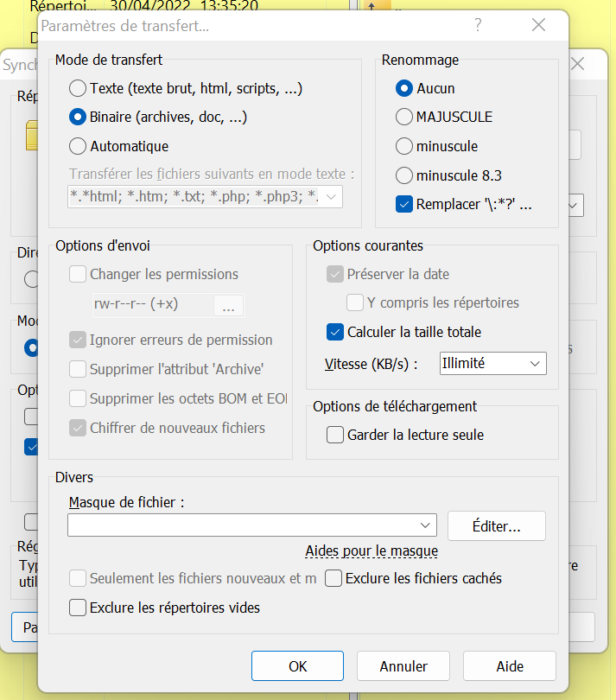Expand the text-mode file patterns dropdown
The height and width of the screenshot is (700, 616).
point(333,196)
